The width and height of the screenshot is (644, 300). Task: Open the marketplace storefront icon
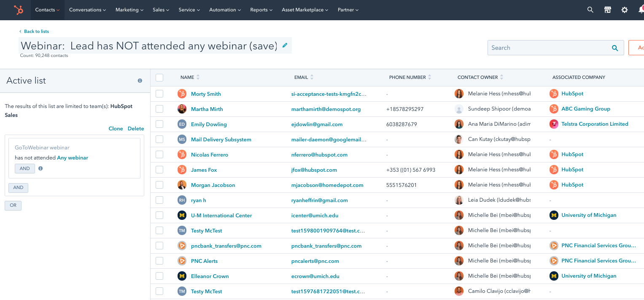[608, 10]
